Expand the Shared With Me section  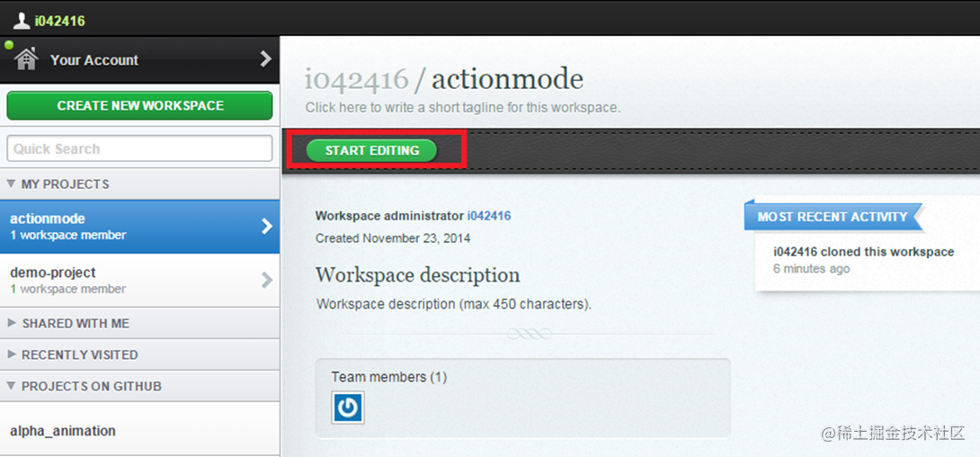[x=140, y=323]
